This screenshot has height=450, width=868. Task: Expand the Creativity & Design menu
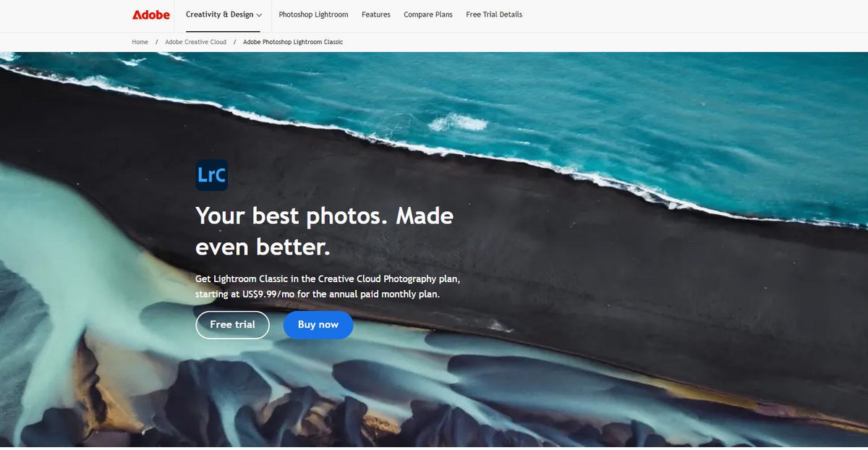click(x=224, y=14)
